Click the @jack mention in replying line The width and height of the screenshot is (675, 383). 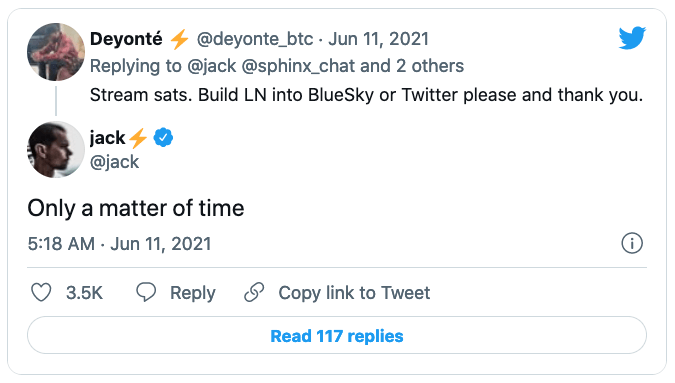211,66
